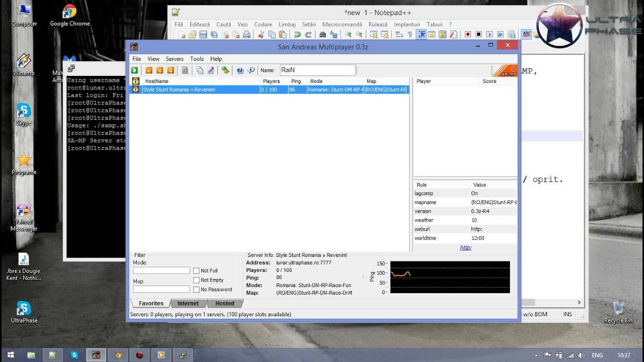Click Delete Server orange X icon
Image resolution: width=644 pixels, height=362 pixels.
159,70
